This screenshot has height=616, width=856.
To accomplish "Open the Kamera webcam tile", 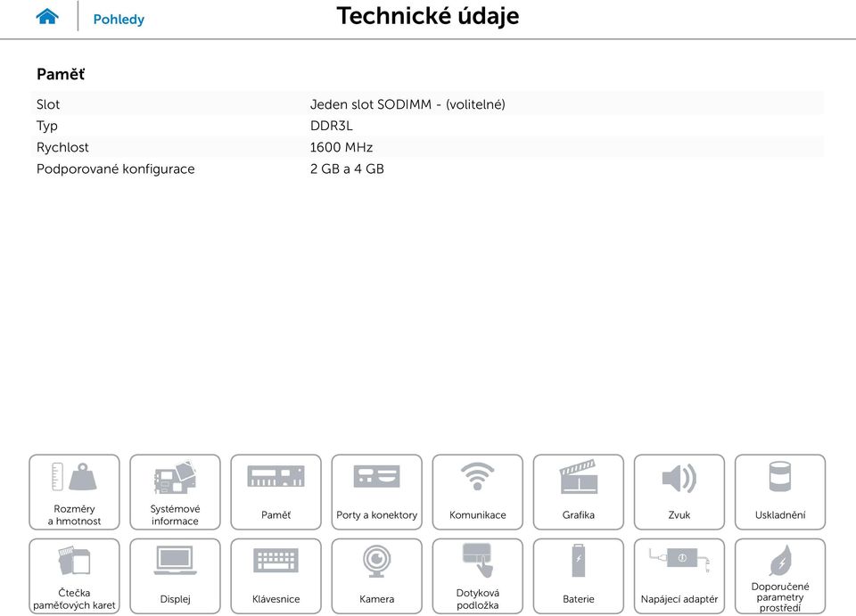I will pyautogui.click(x=376, y=576).
